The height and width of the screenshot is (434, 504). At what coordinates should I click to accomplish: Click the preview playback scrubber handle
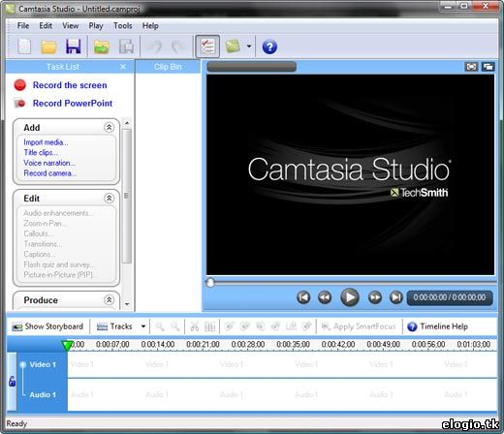pos(210,283)
